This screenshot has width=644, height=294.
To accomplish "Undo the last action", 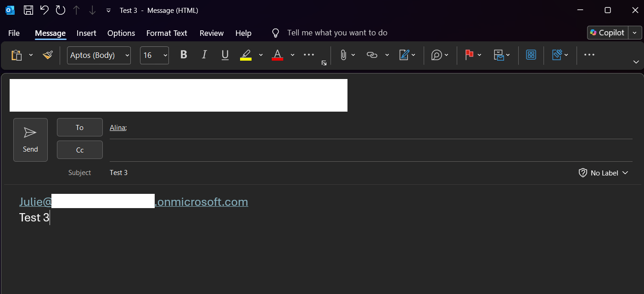I will pyautogui.click(x=45, y=10).
